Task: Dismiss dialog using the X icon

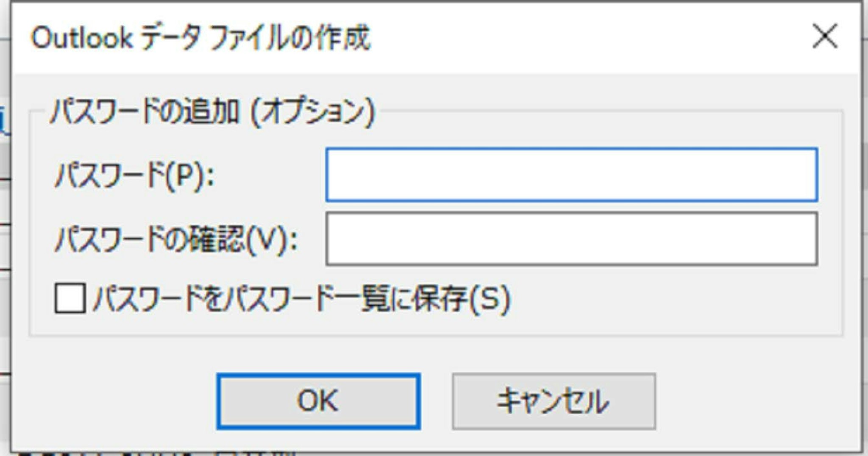Action: (825, 36)
